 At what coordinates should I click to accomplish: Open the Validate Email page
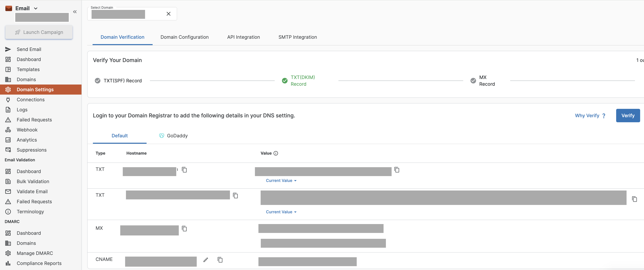pos(41,192)
